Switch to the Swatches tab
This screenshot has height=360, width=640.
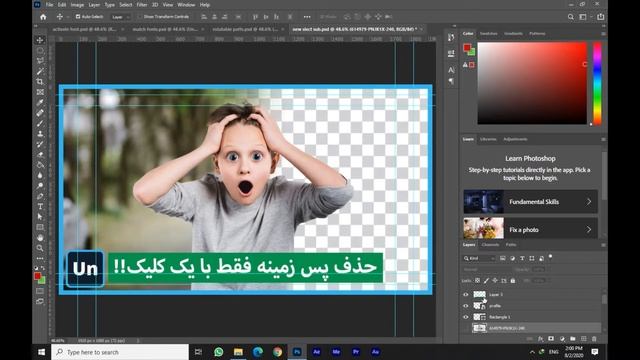pos(489,33)
